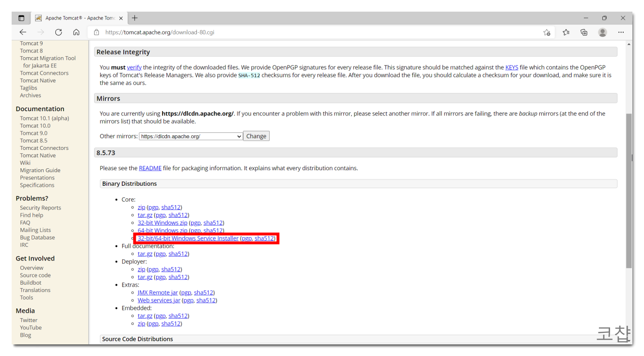Open the Wiki sidebar link
The image size is (644, 356).
(x=25, y=163)
